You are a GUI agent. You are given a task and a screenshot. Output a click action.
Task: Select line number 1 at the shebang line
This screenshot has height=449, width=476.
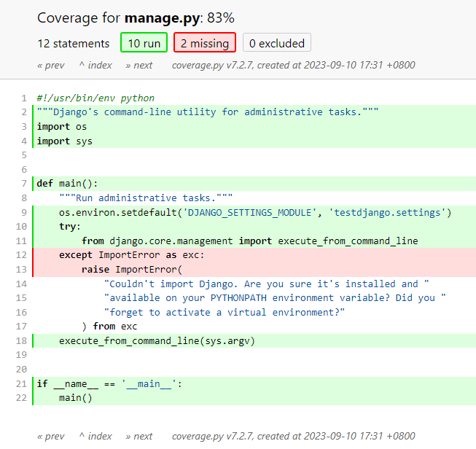pyautogui.click(x=24, y=98)
